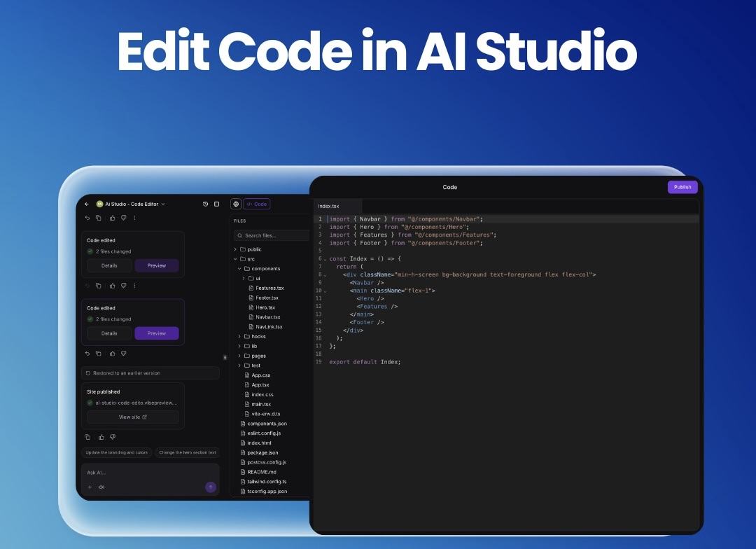756x549 pixels.
Task: Copy the first AI response with the copy icon
Action: pos(99,286)
